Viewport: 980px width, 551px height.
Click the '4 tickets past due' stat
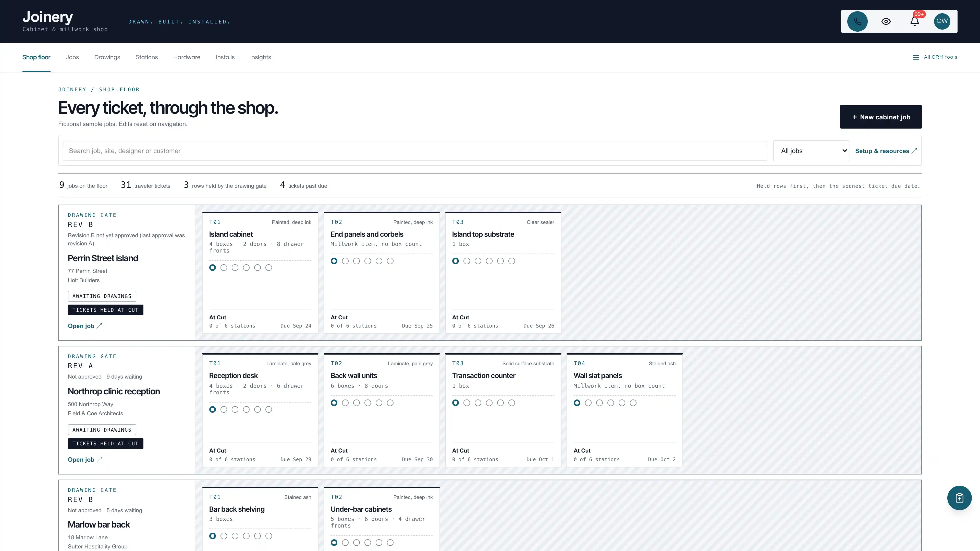304,185
